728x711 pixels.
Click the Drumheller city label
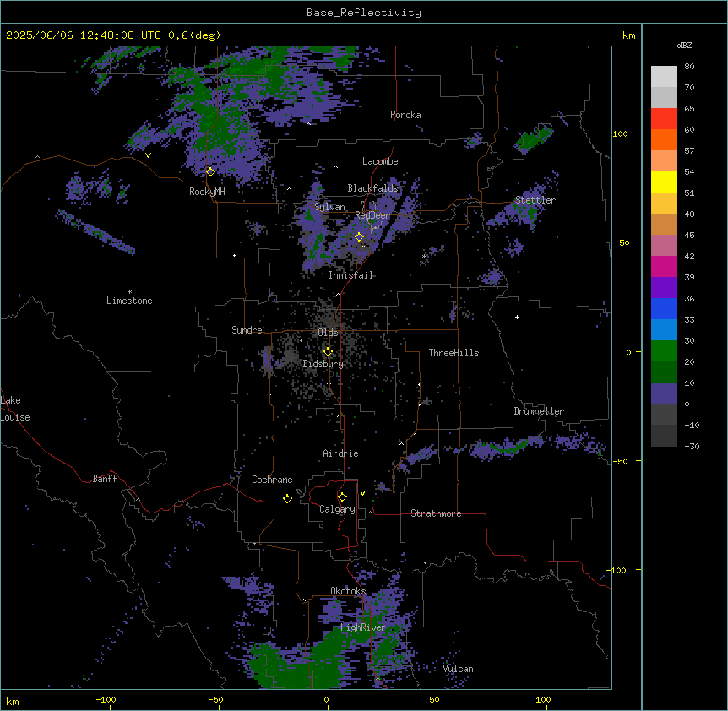(539, 411)
